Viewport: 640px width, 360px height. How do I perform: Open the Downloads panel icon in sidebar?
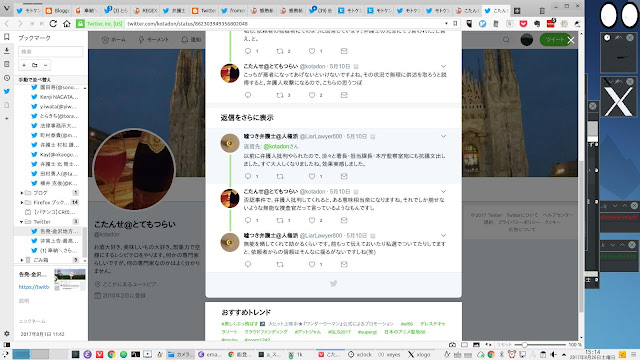click(x=7, y=51)
